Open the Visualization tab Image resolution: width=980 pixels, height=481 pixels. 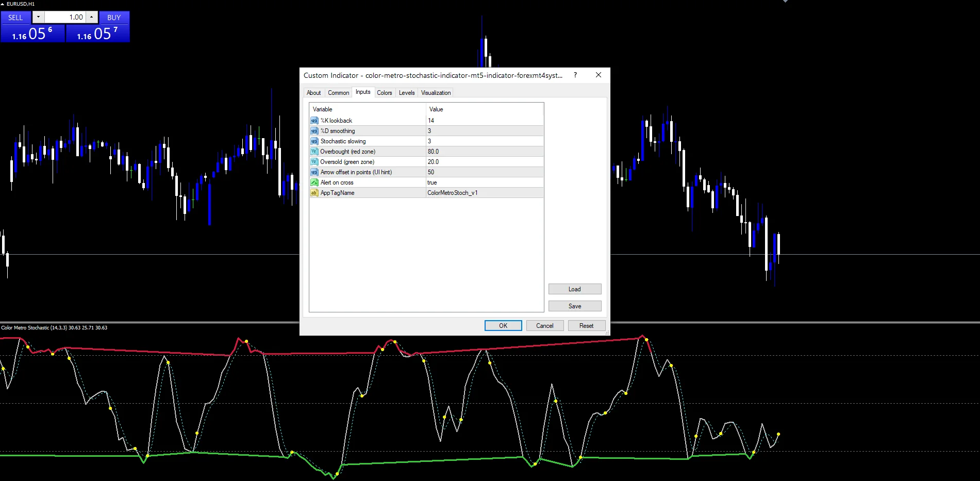[x=436, y=93]
